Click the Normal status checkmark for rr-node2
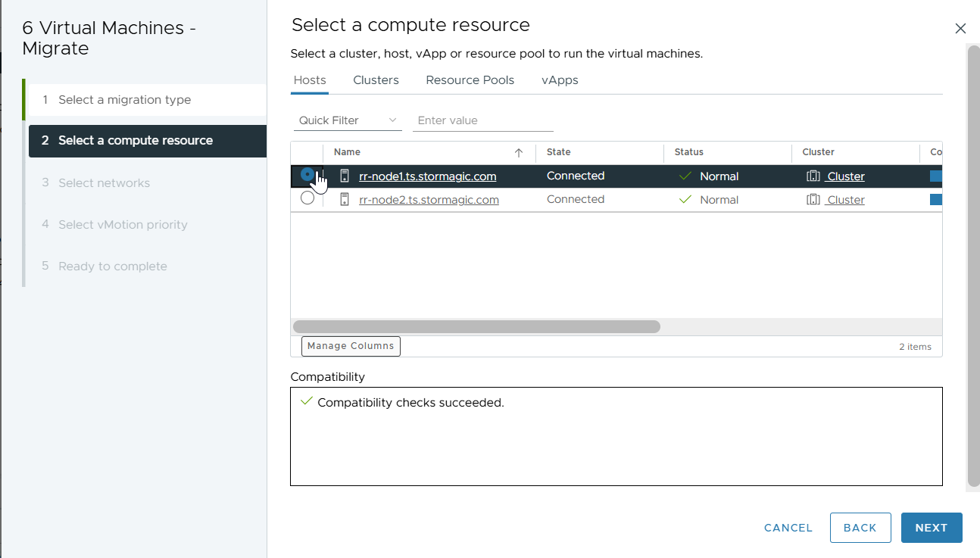 coord(685,200)
